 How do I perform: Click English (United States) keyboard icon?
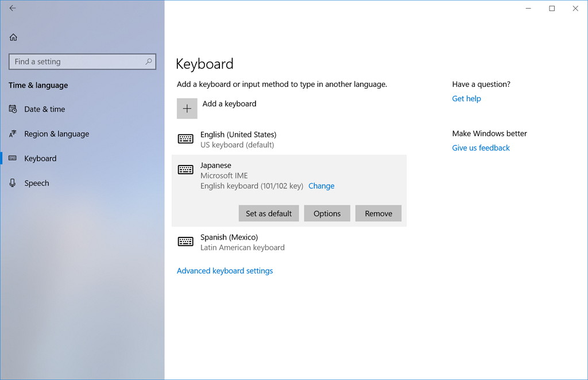click(185, 139)
